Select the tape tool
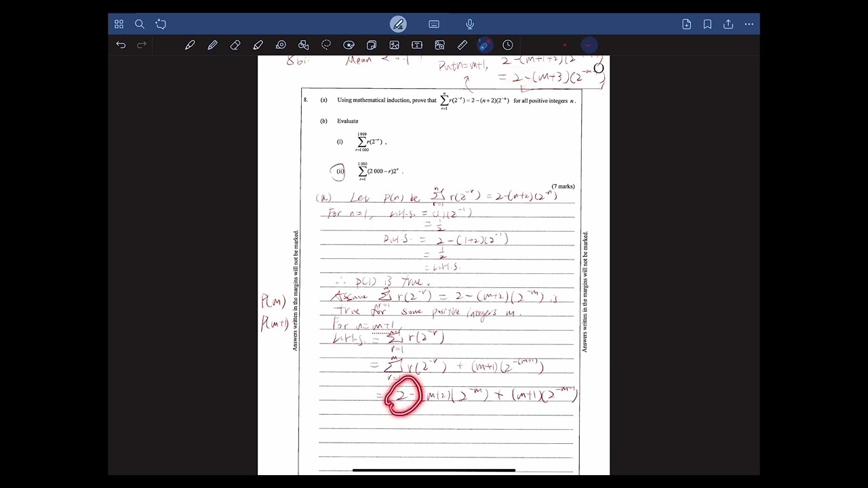 (x=281, y=45)
